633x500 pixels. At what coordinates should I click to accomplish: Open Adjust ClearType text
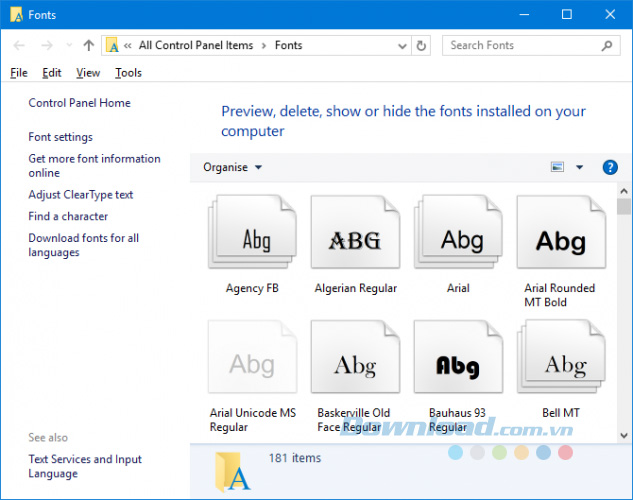pyautogui.click(x=81, y=195)
